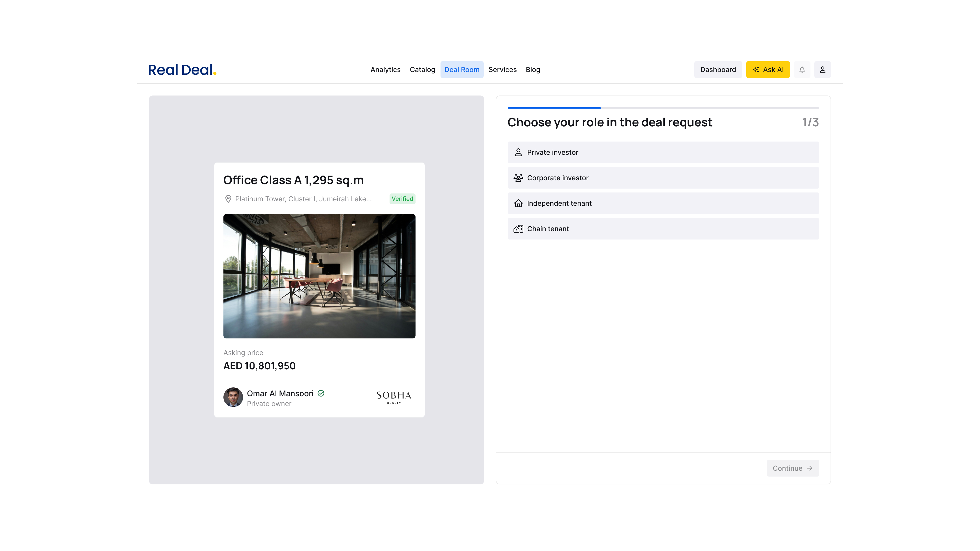The height and width of the screenshot is (551, 980).
Task: Click the Sobha Realty logo
Action: coord(394,397)
